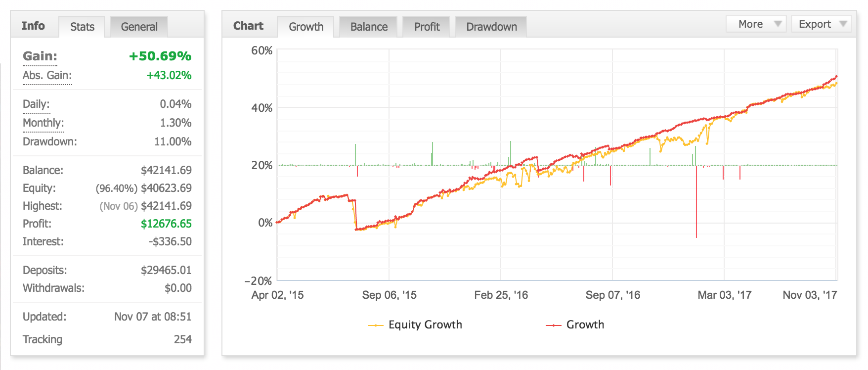
Task: Select the Balance value $42141.69
Action: pyautogui.click(x=166, y=171)
